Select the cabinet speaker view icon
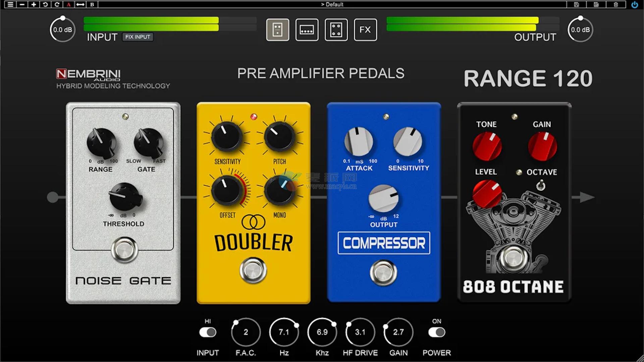The width and height of the screenshot is (644, 362). 336,30
